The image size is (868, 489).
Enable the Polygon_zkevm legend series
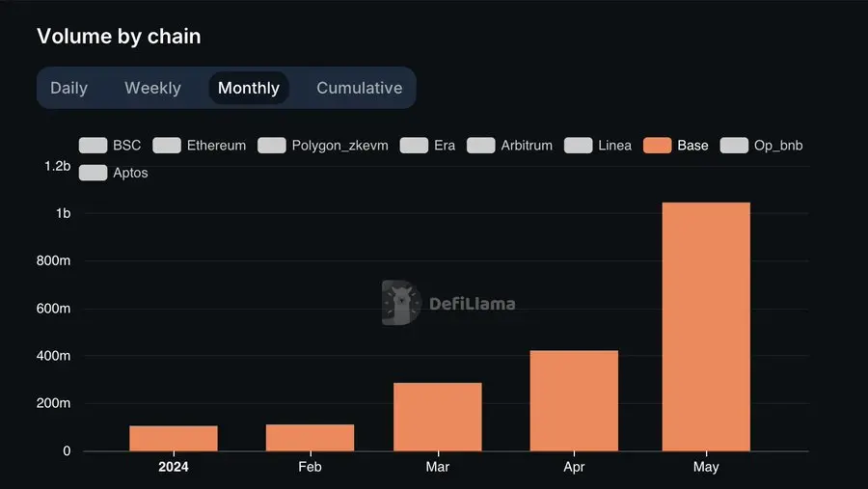273,146
